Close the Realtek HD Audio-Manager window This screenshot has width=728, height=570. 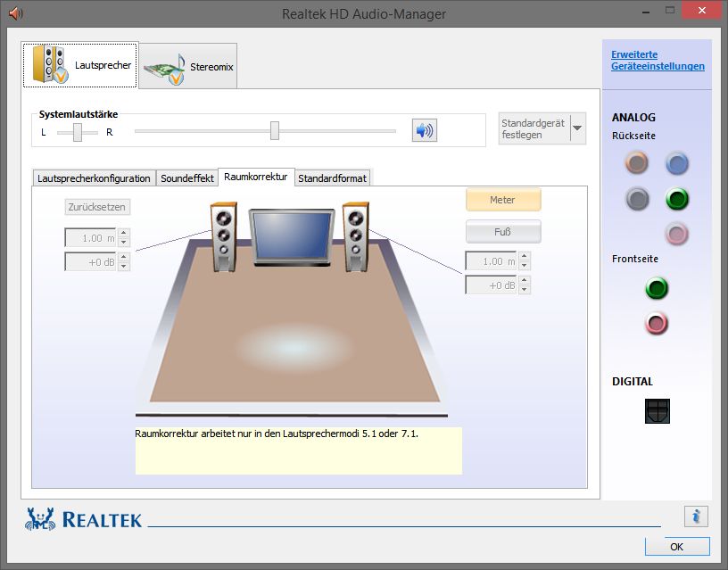702,10
